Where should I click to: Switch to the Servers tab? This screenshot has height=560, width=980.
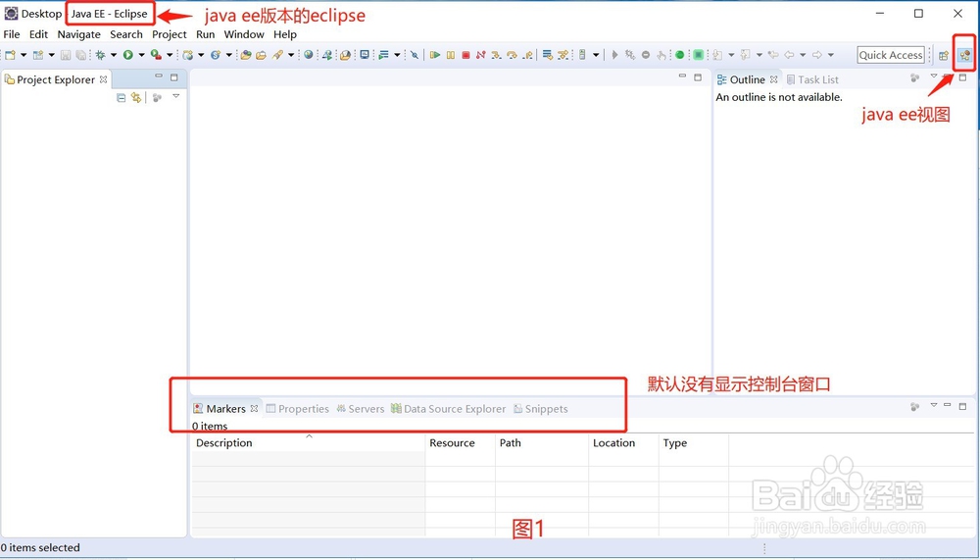tap(361, 409)
